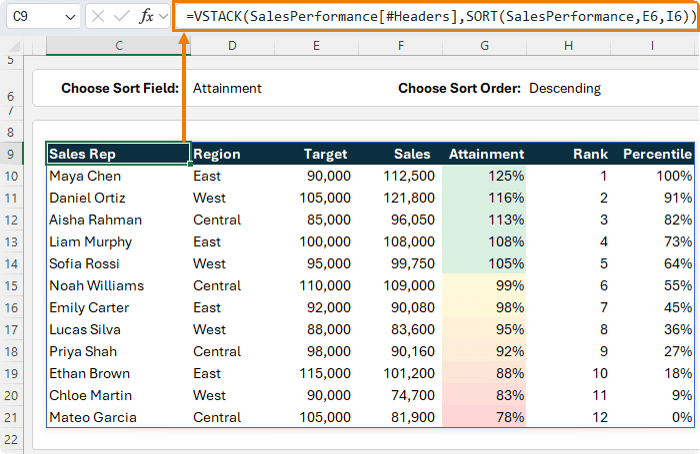Click the Ethan Brown cell
This screenshot has height=454, width=700.
[118, 373]
